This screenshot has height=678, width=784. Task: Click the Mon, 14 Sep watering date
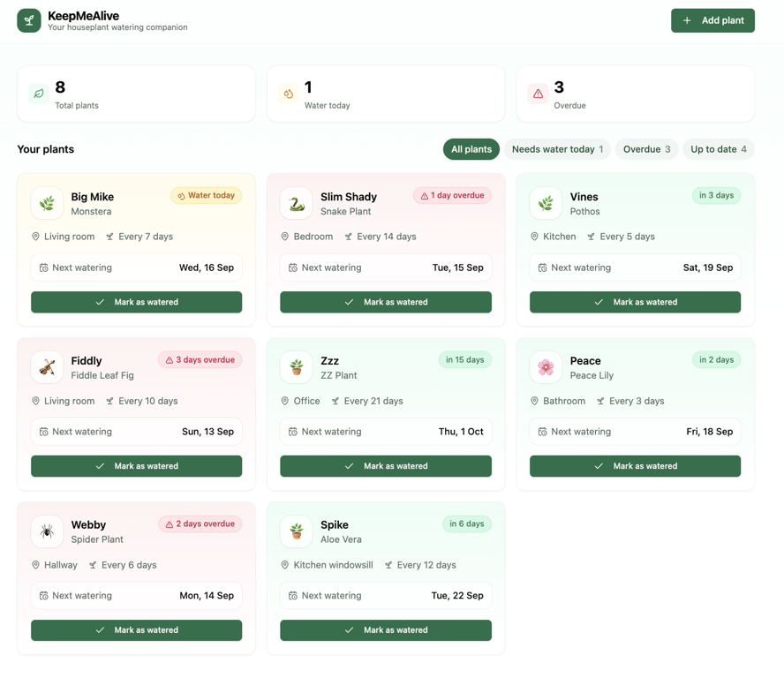(x=207, y=596)
